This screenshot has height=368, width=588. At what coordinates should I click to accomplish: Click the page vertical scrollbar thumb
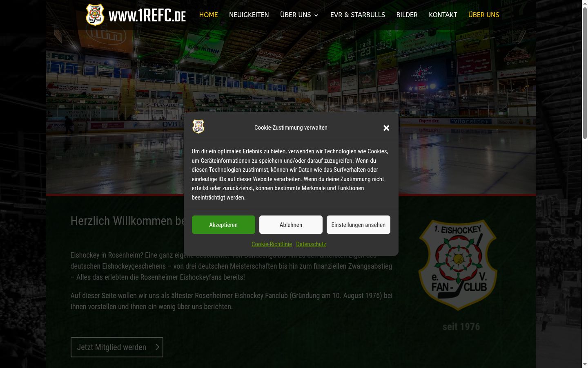pyautogui.click(x=585, y=73)
